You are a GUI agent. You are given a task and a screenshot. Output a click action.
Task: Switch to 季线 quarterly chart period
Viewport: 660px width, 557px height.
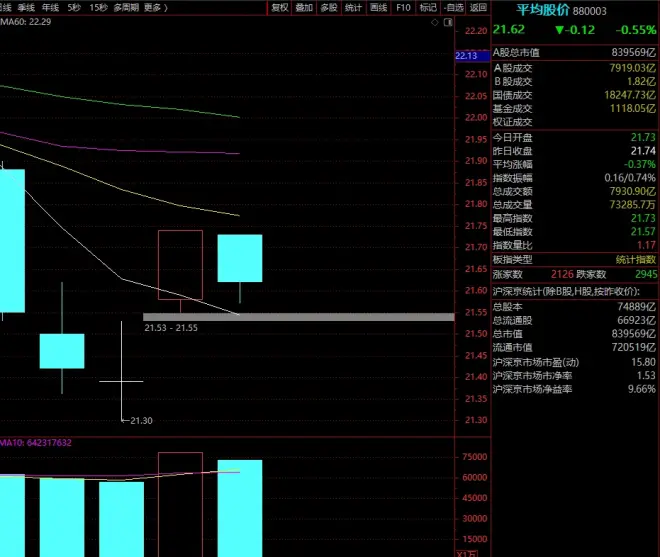[26, 7]
